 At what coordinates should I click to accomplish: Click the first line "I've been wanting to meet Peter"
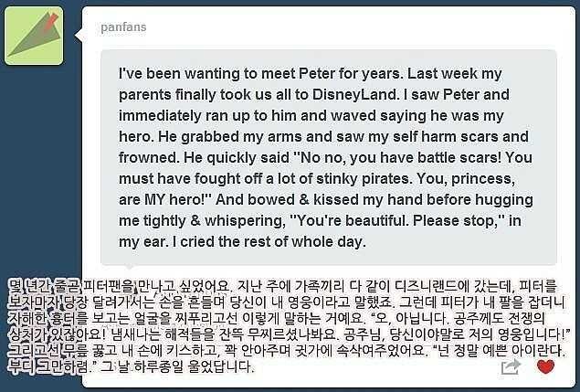tap(228, 72)
